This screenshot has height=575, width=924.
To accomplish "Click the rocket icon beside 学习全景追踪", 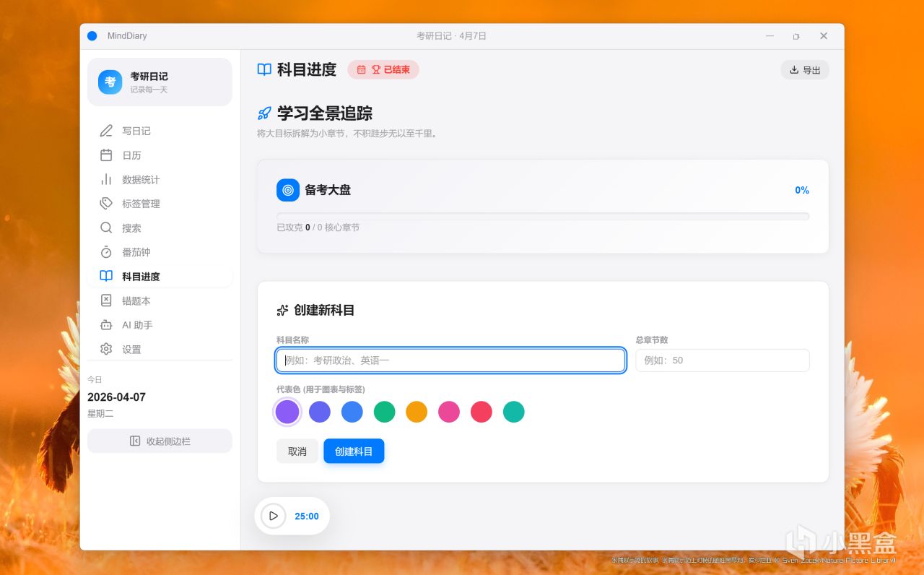I will (x=265, y=113).
